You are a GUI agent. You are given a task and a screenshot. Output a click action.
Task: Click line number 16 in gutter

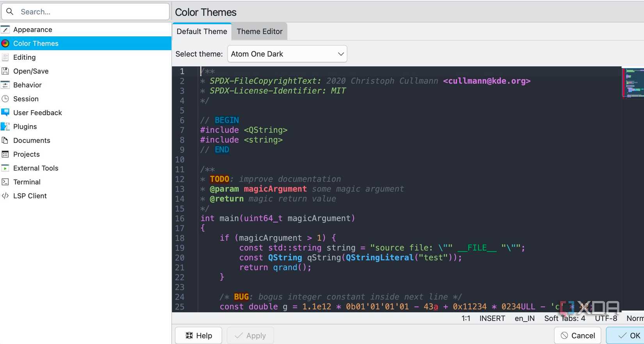point(180,218)
